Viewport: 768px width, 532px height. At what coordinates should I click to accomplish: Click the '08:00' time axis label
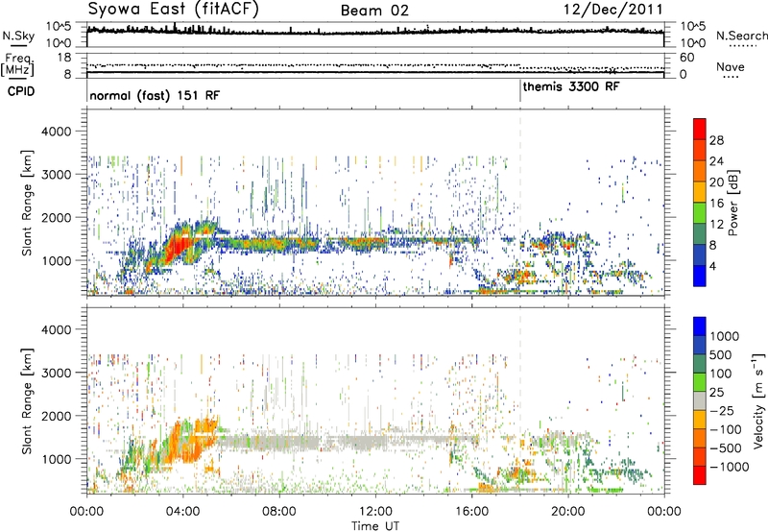click(x=279, y=512)
